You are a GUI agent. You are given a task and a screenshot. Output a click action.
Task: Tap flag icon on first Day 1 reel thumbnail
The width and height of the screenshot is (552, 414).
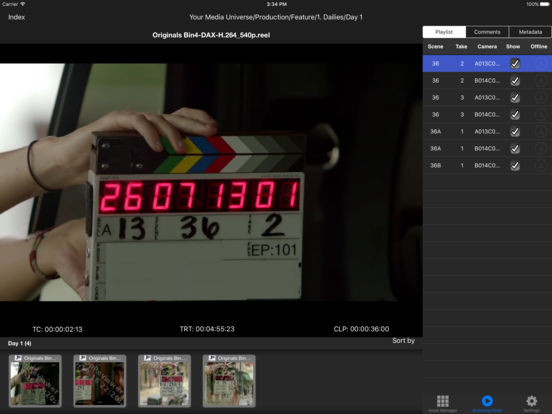tap(18, 358)
